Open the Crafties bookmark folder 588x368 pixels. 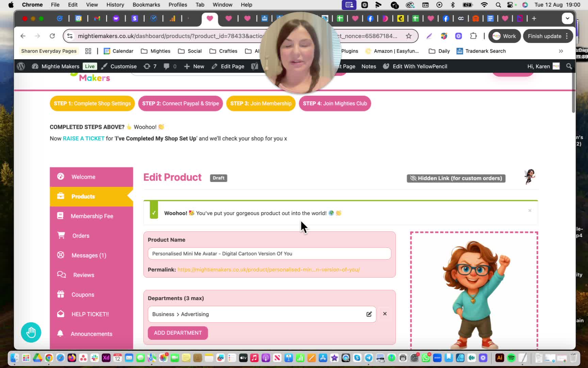[x=223, y=51]
